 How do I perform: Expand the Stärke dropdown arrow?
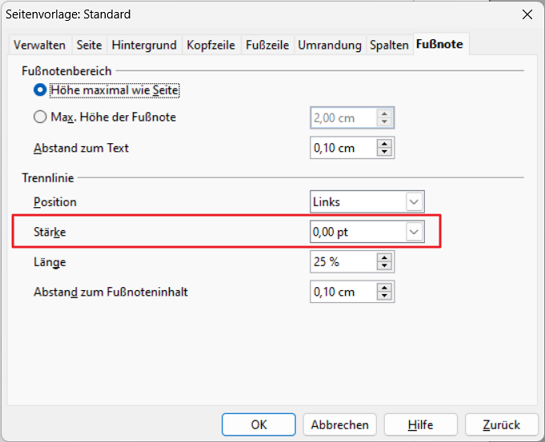coord(414,232)
